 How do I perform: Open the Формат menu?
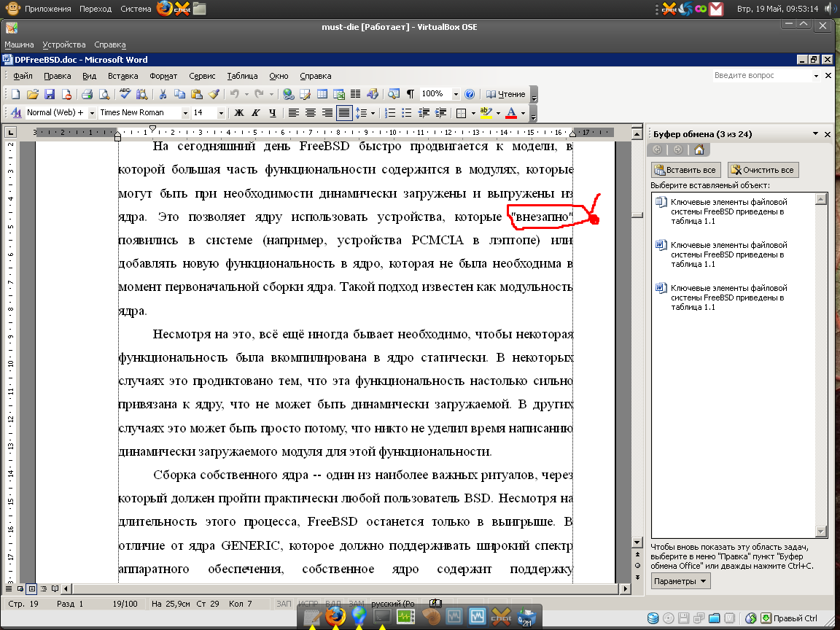pos(163,76)
